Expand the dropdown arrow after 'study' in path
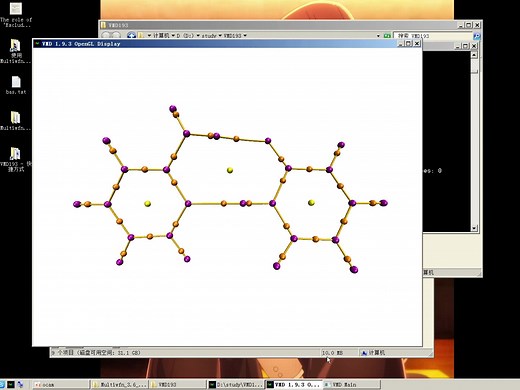The image size is (520, 390). coord(220,35)
